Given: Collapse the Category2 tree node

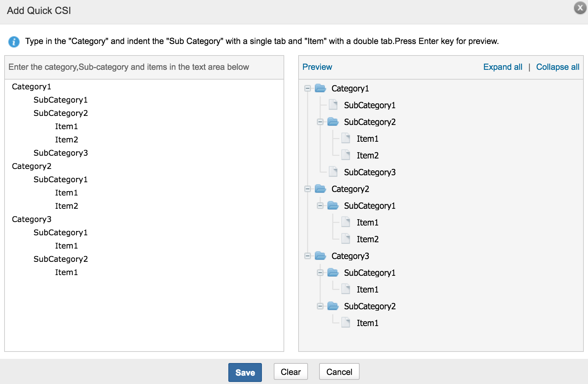Looking at the screenshot, I should pyautogui.click(x=307, y=189).
